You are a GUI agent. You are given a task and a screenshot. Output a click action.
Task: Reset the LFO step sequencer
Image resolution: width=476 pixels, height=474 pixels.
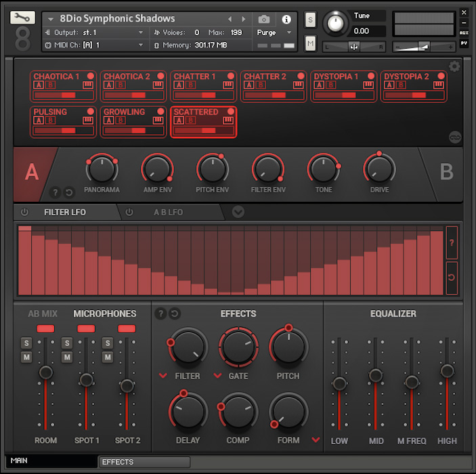click(x=452, y=278)
